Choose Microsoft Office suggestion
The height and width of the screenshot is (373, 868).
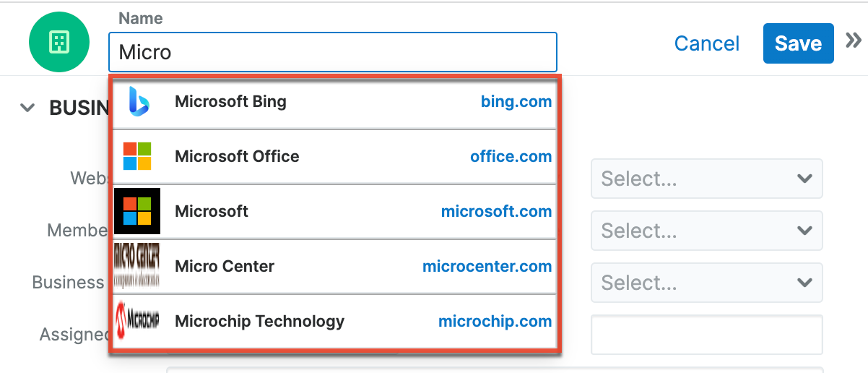237,156
